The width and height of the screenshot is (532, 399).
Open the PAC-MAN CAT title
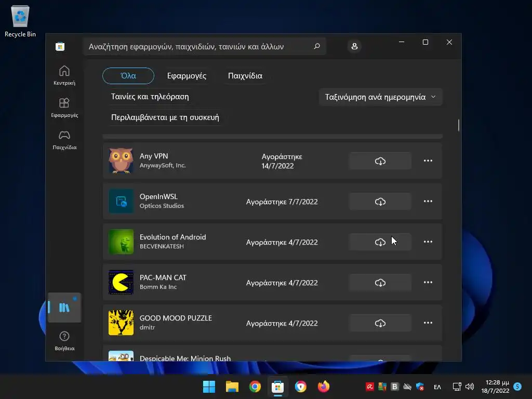pos(163,277)
